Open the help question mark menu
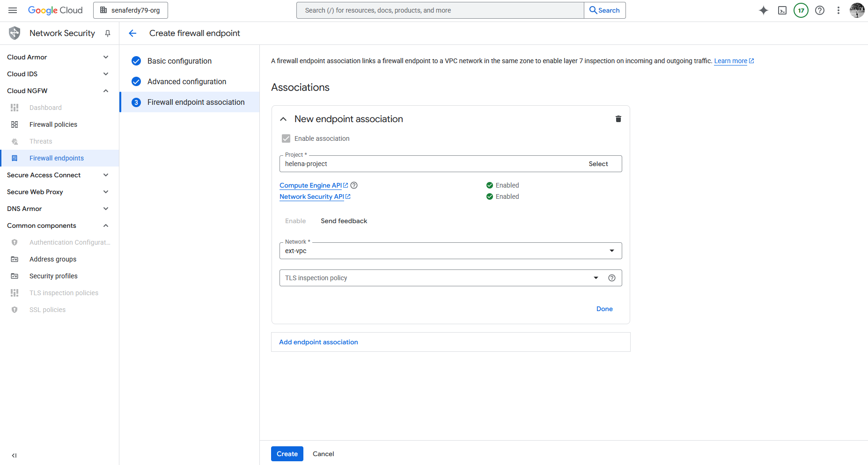 pyautogui.click(x=819, y=10)
